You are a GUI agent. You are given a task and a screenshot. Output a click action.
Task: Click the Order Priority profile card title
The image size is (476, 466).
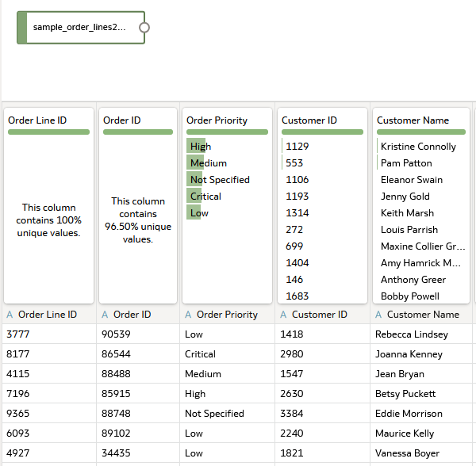coord(217,120)
